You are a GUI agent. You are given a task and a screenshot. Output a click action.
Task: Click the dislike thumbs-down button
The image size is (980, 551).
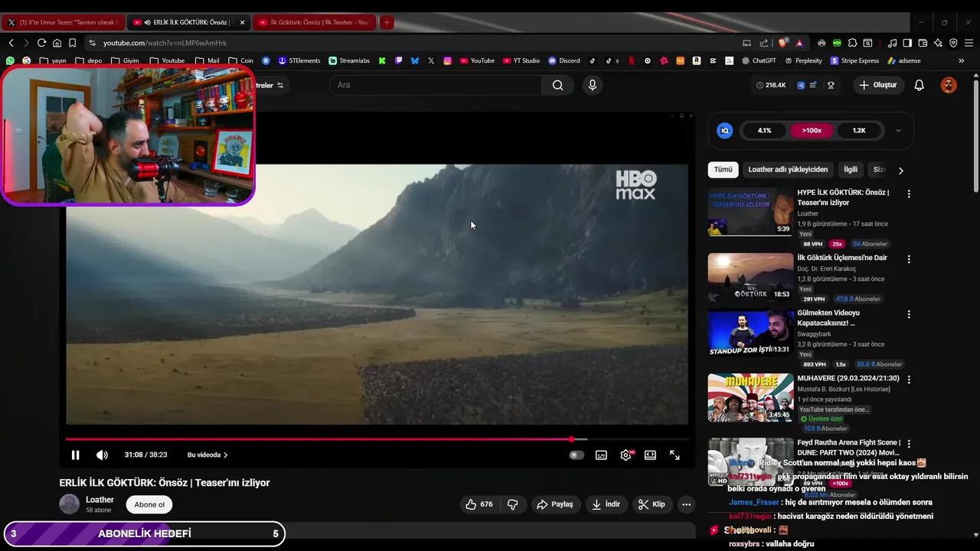tap(513, 504)
